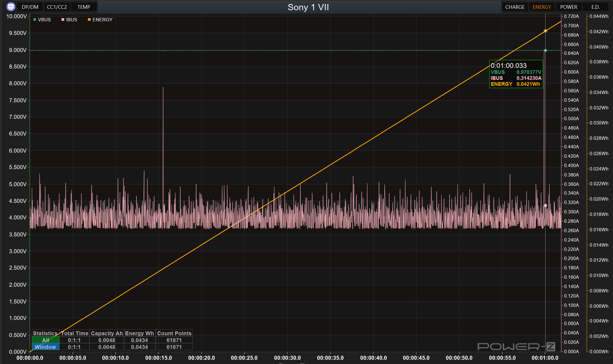This screenshot has height=364, width=613.
Task: Toggle ENERGY trace in legend
Action: pyautogui.click(x=102, y=20)
